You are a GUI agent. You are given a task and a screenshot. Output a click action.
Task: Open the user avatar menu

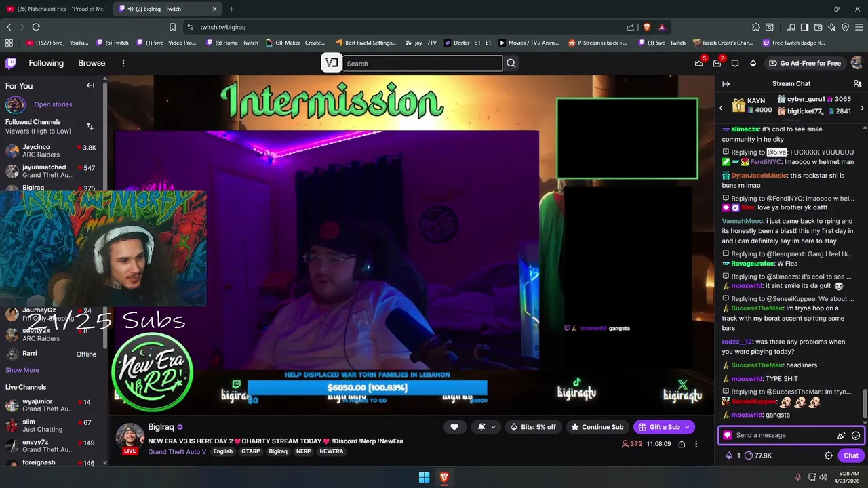[x=856, y=63]
